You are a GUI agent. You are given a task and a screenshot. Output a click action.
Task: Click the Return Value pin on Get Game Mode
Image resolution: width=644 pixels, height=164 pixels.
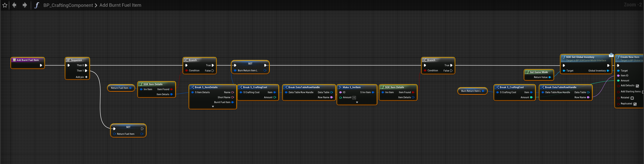(x=550, y=77)
